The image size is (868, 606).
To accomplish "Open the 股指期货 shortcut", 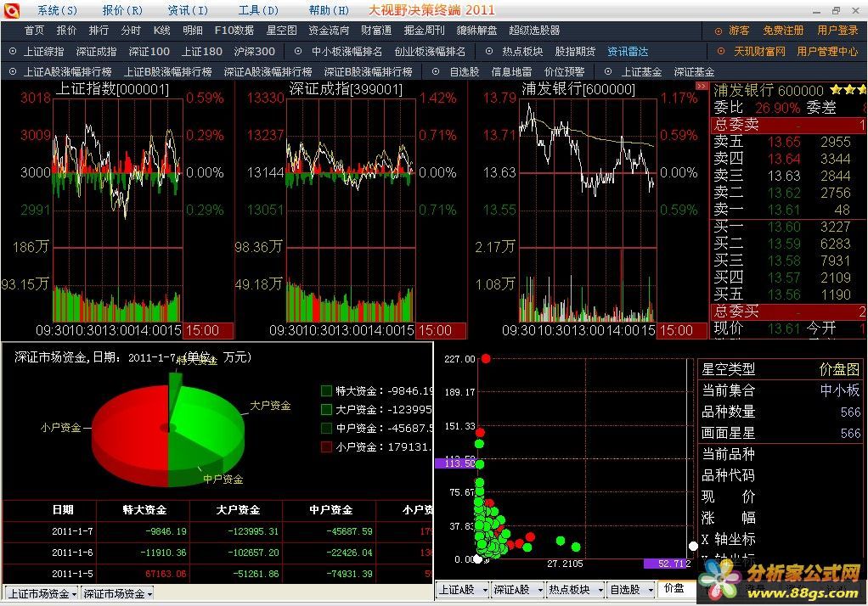I will (575, 52).
